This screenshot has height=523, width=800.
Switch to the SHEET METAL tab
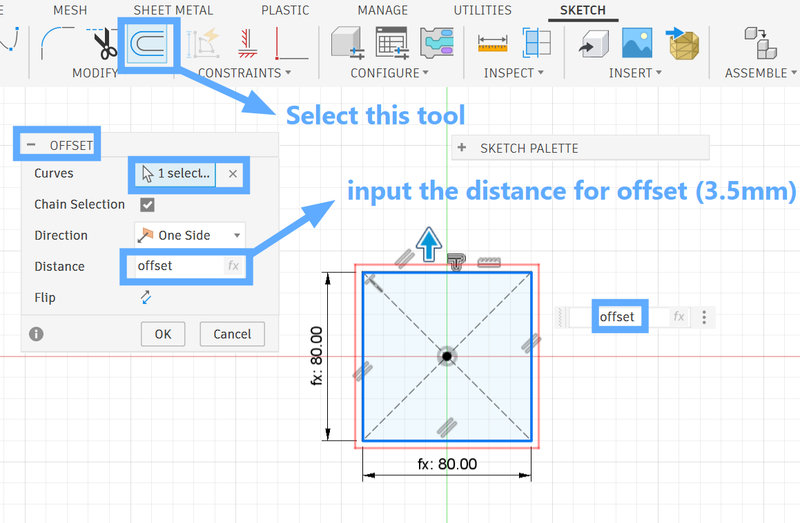point(173,10)
